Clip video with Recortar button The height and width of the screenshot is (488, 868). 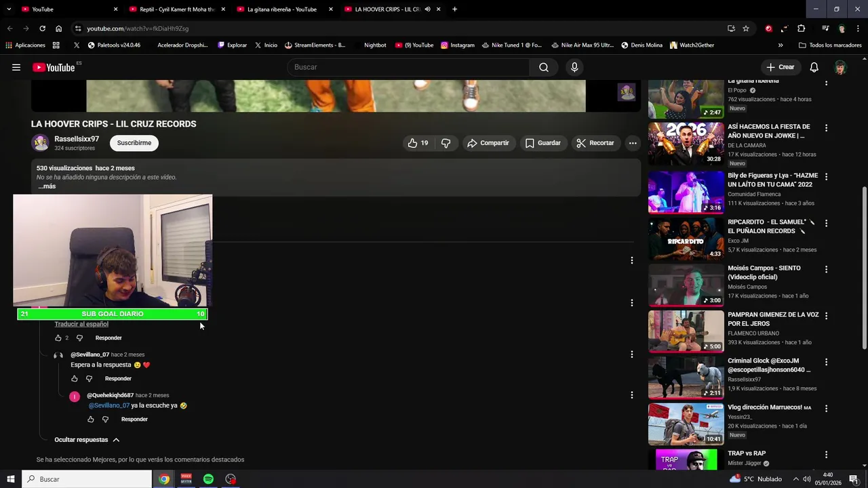pos(595,143)
